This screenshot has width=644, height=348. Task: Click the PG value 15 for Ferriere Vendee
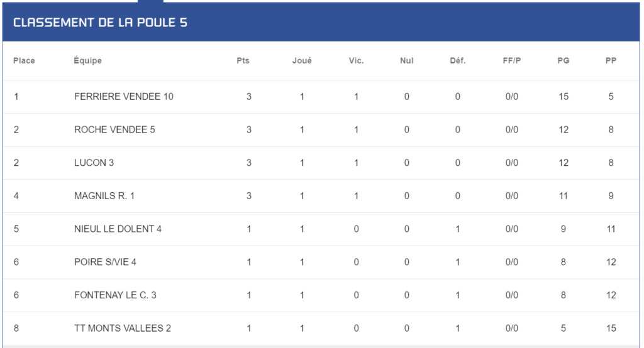coord(563,97)
